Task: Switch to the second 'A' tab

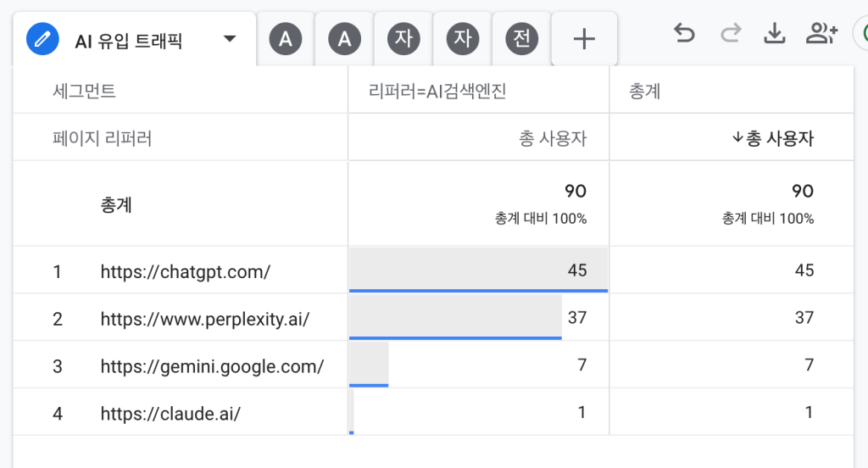Action: [x=344, y=39]
